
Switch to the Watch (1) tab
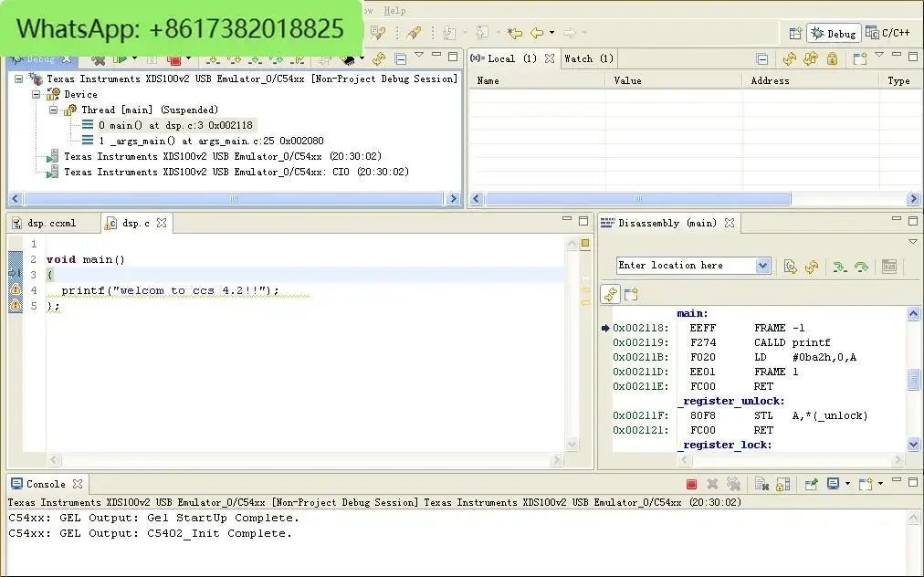[589, 58]
